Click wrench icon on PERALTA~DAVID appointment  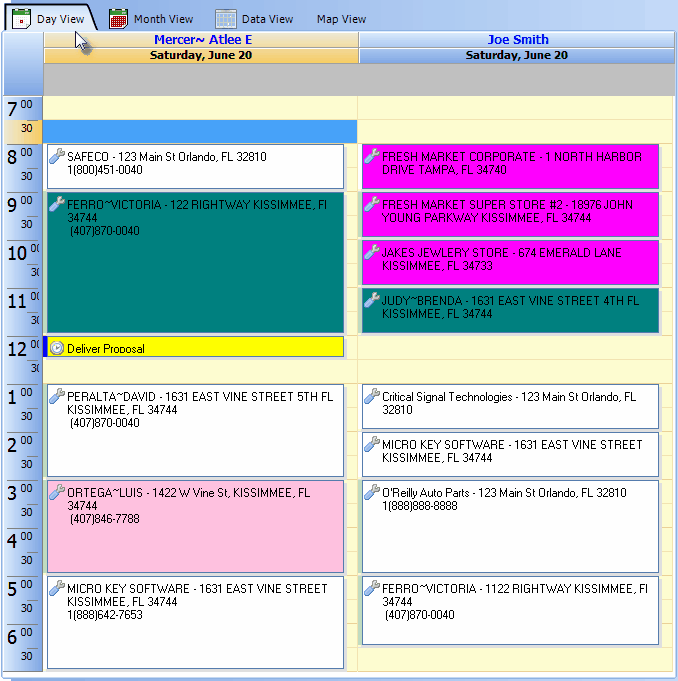(57, 396)
